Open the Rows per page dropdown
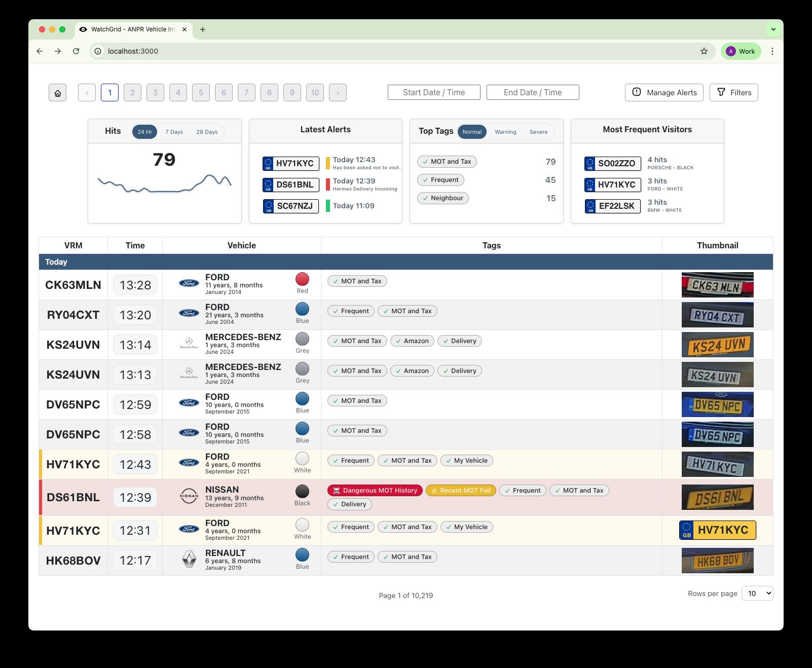Image resolution: width=812 pixels, height=668 pixels. pyautogui.click(x=757, y=593)
